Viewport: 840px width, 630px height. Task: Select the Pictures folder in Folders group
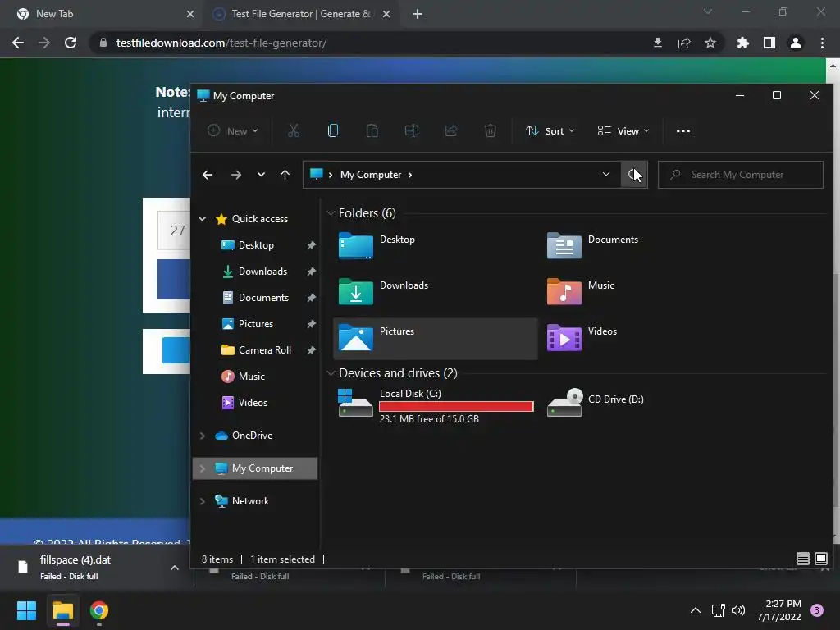point(435,338)
